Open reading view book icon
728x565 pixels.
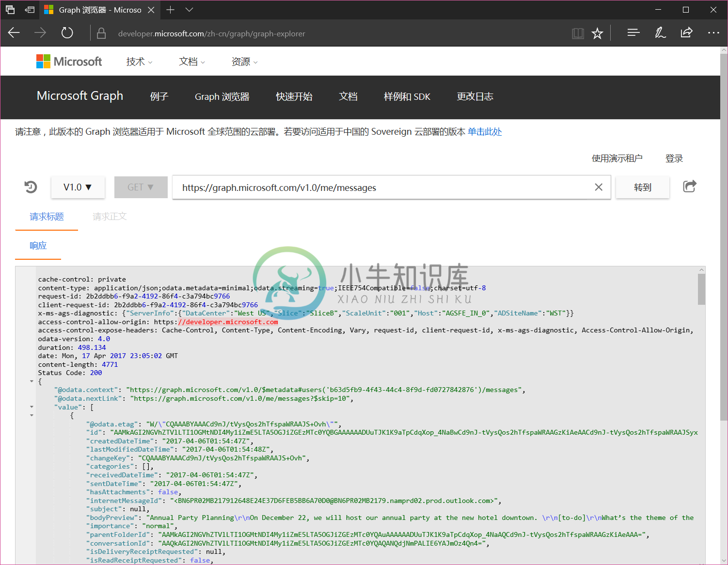pos(578,33)
